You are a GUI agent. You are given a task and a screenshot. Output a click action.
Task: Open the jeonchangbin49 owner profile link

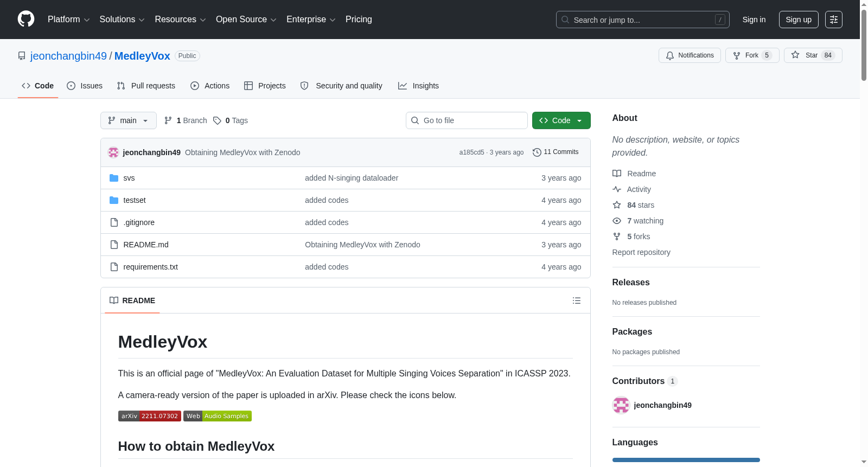click(68, 56)
